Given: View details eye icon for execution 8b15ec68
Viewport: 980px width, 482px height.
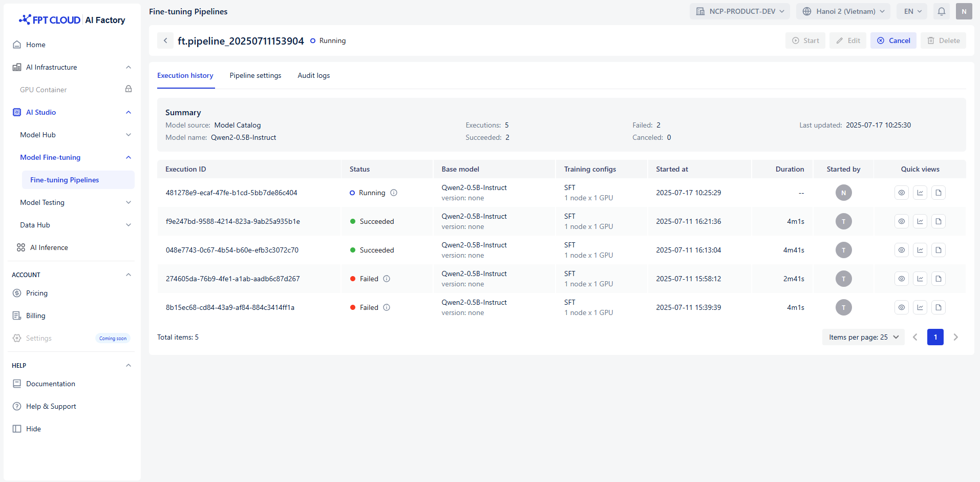Looking at the screenshot, I should 901,307.
